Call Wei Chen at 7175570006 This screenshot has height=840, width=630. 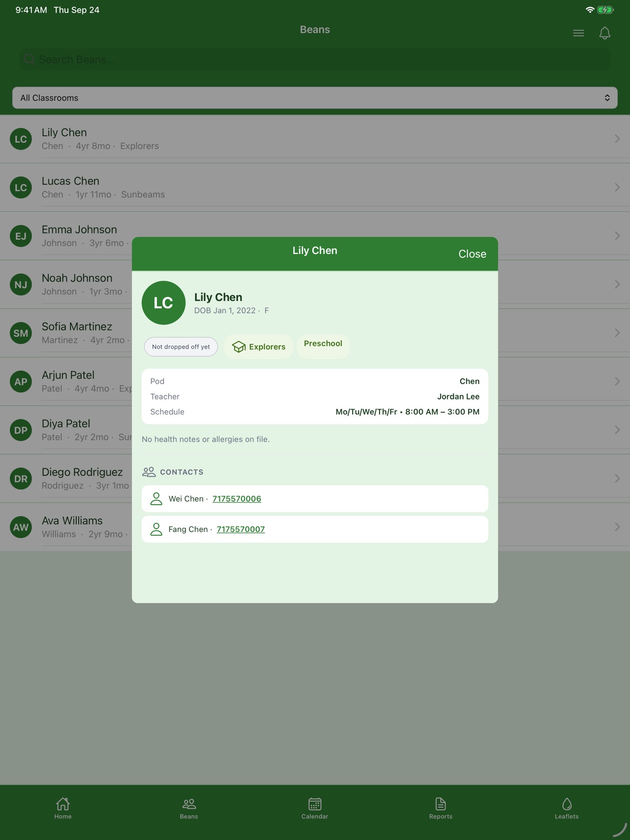[x=237, y=499]
